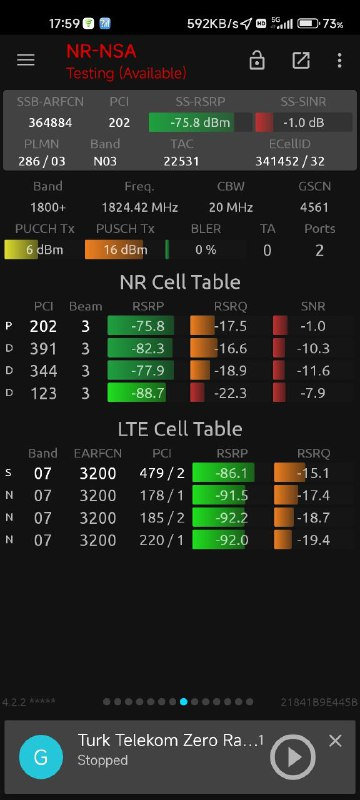Image resolution: width=360 pixels, height=800 pixels.
Task: Select band value N03
Action: point(105,162)
